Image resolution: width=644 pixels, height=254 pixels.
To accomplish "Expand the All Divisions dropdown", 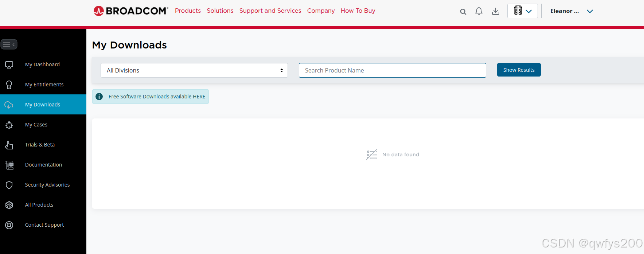I will click(194, 70).
